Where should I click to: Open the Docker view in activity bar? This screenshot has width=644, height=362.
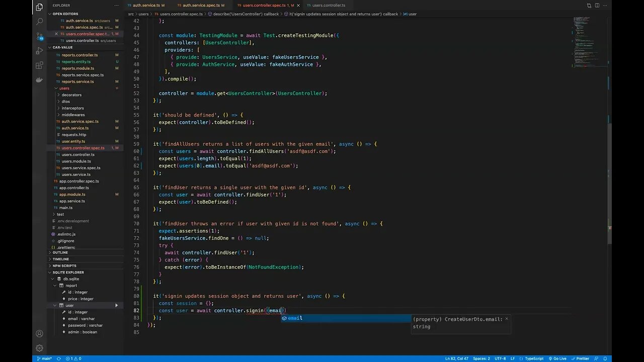(x=39, y=80)
